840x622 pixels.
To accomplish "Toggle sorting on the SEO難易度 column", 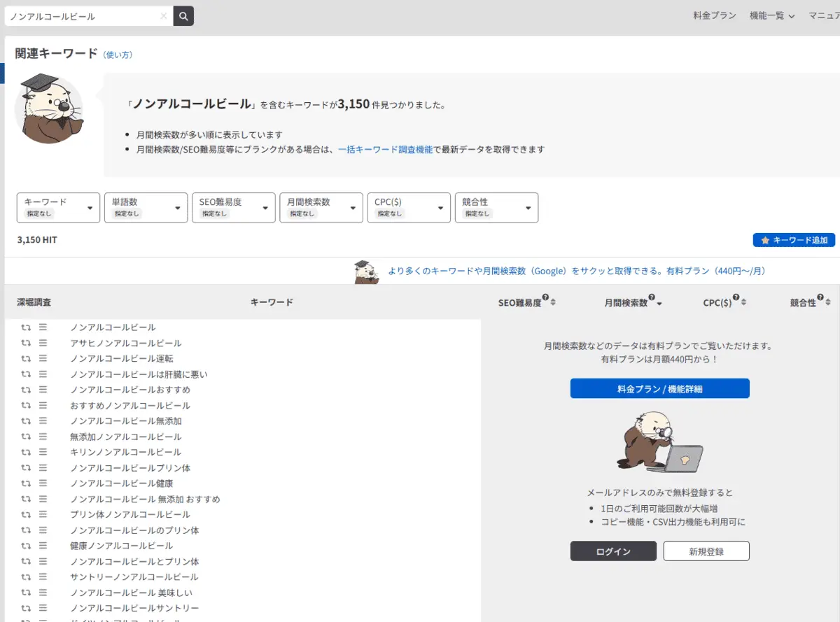I will tap(552, 302).
